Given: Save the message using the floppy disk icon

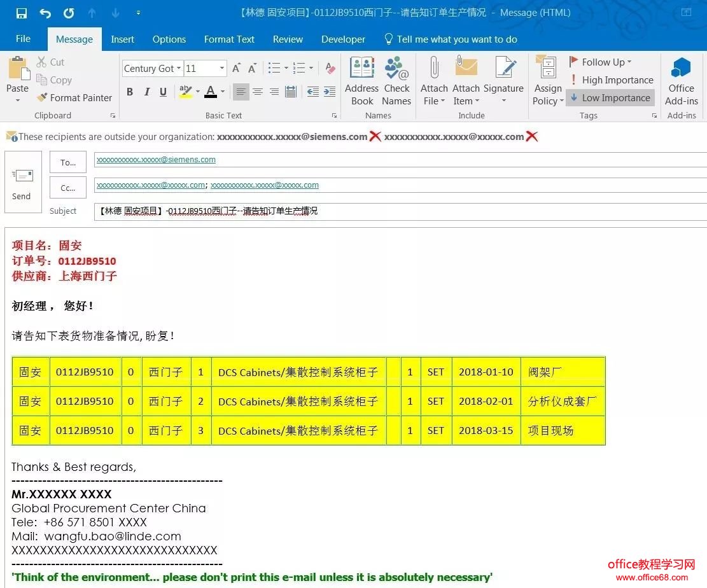Looking at the screenshot, I should [22, 13].
